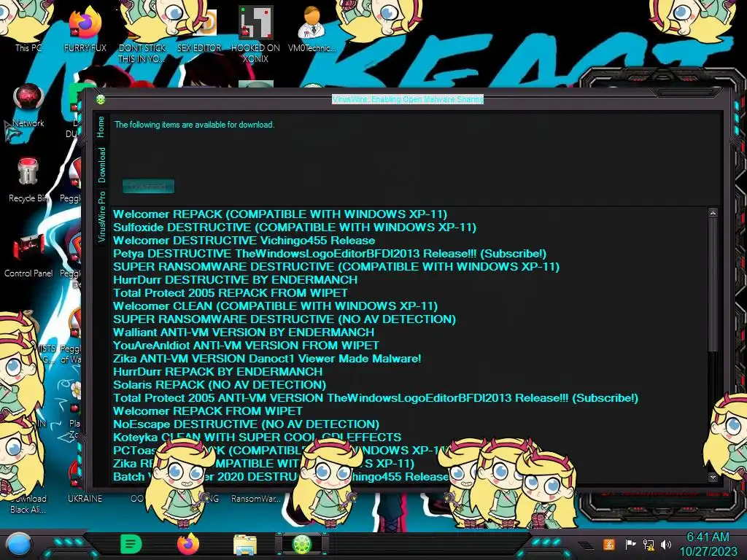This screenshot has width=747, height=560.
Task: Open the volume speaker tray icon
Action: point(666,544)
